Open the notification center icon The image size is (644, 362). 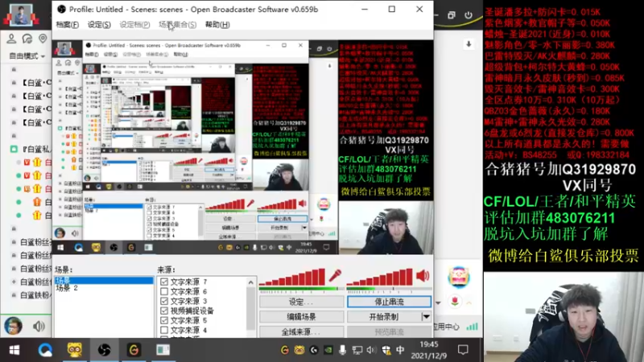[x=463, y=350]
